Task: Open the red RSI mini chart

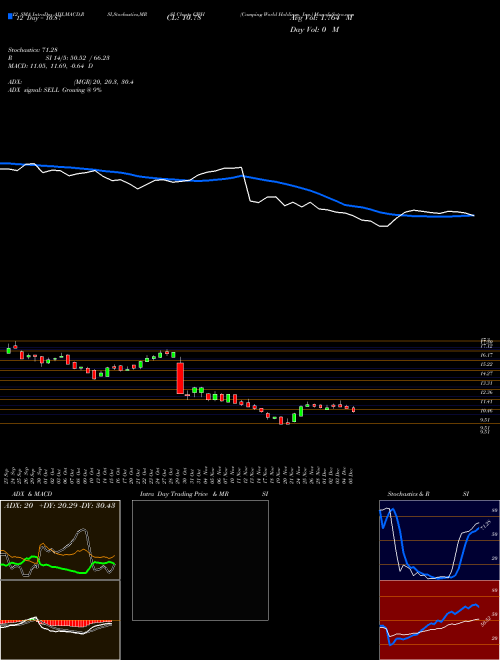Action: pyautogui.click(x=439, y=620)
